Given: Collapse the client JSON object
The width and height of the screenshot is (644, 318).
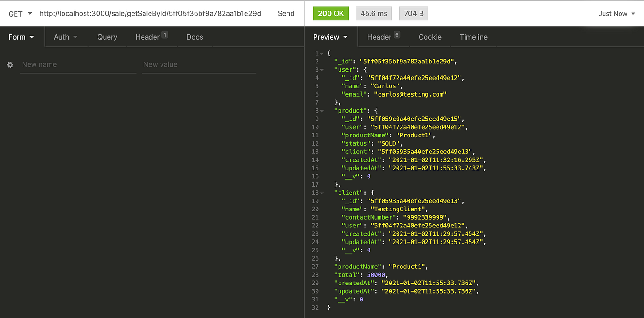Looking at the screenshot, I should coord(321,193).
